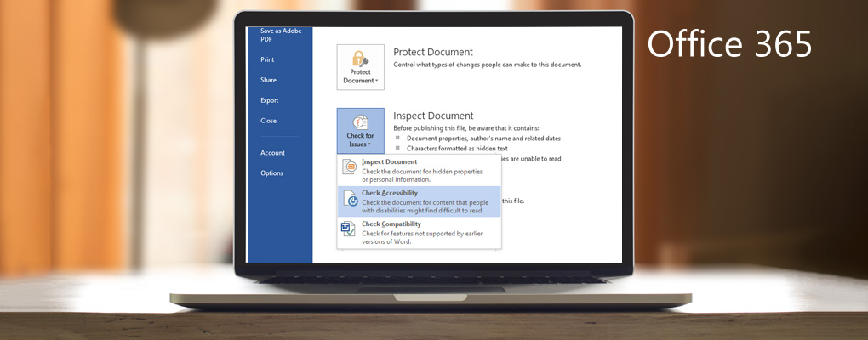Click the Inspect Document heading on the right

point(433,116)
